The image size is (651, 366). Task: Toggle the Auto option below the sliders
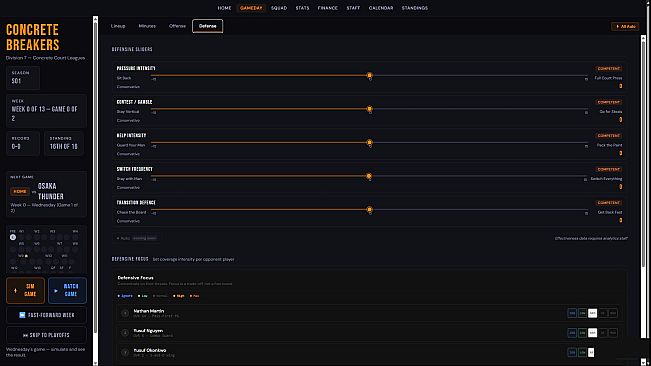123,238
